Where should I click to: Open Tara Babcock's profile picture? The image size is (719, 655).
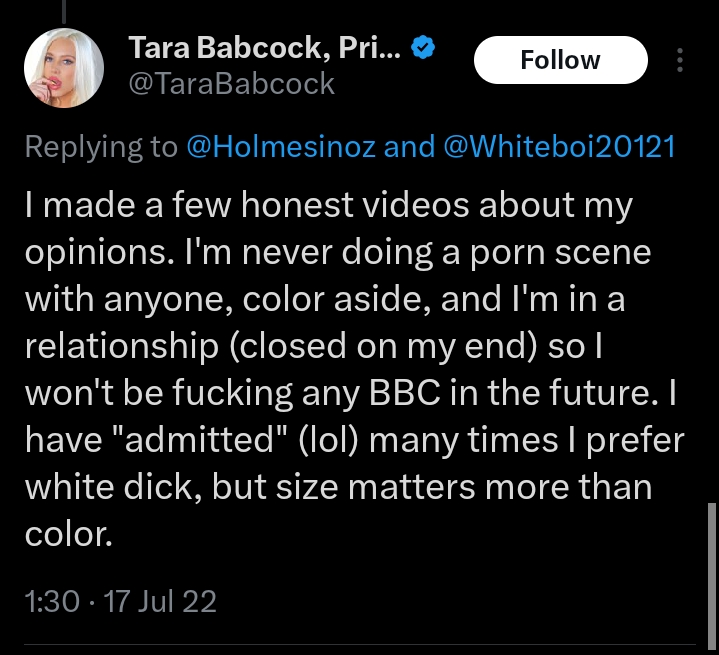click(64, 67)
